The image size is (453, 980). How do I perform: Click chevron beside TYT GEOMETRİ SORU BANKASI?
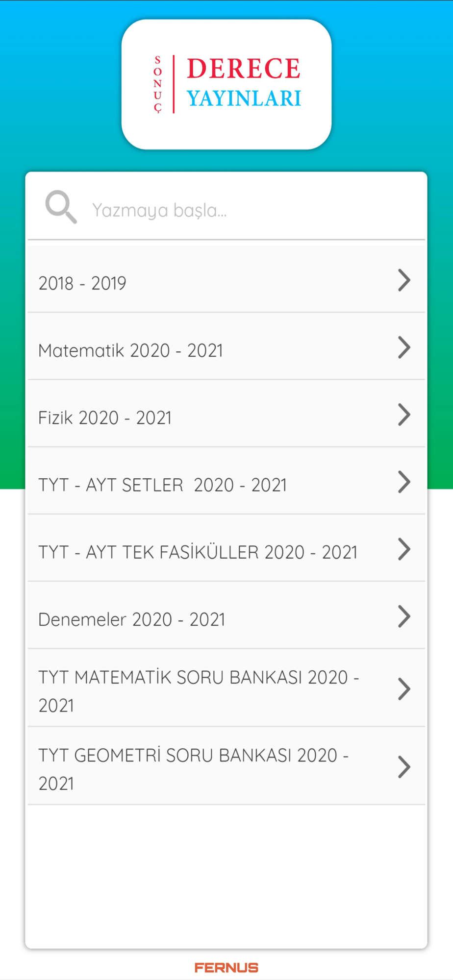point(404,767)
